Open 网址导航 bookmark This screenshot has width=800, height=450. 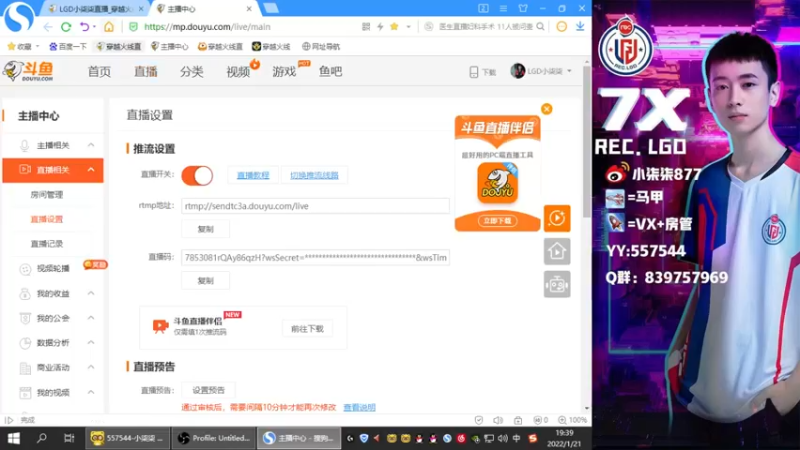click(x=321, y=46)
